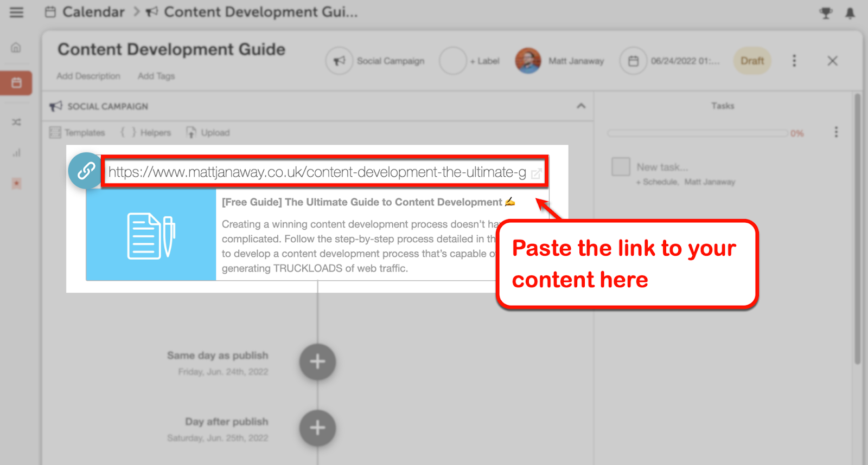Click Upload
The image size is (868, 465).
pos(208,133)
